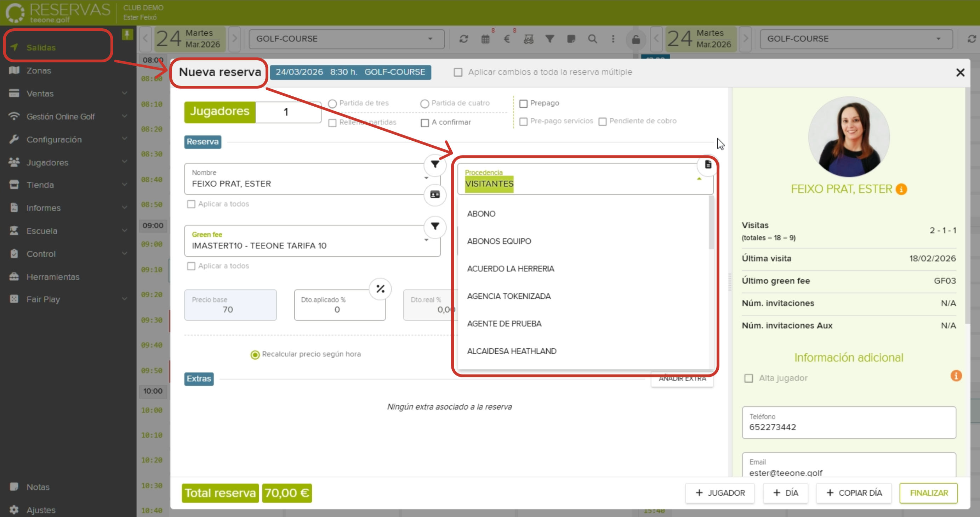This screenshot has width=980, height=517.
Task: Click the filter icon beside the Nombre field
Action: (x=435, y=164)
